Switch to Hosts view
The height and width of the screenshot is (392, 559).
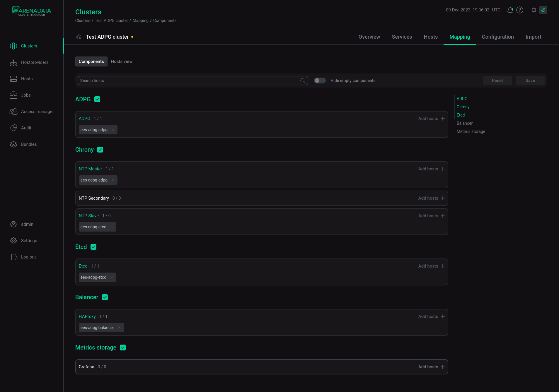[122, 61]
